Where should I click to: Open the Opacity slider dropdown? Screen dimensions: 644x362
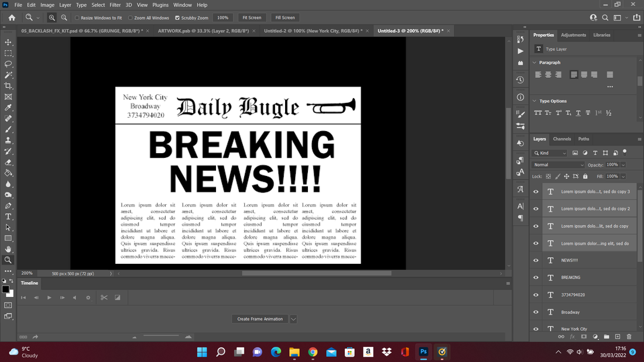point(623,165)
